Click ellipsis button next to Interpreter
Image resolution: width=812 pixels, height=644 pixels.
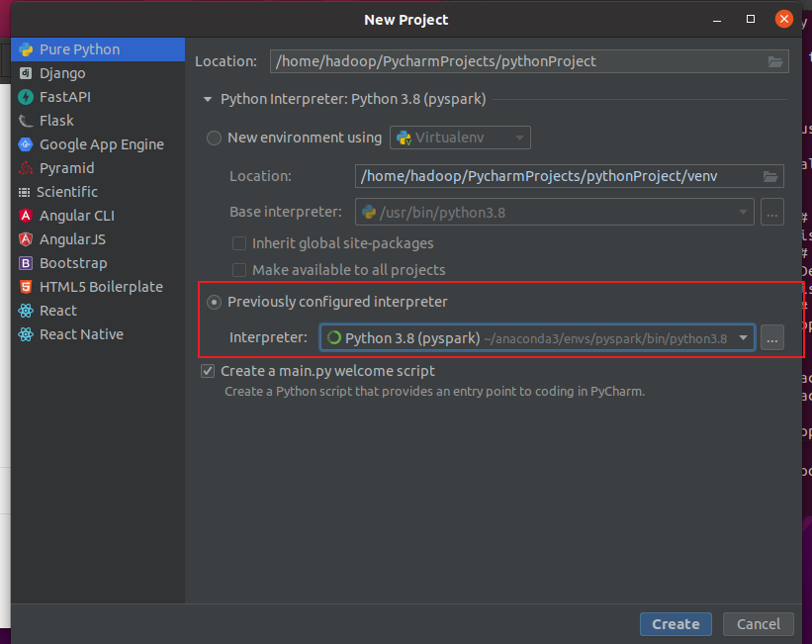point(772,338)
